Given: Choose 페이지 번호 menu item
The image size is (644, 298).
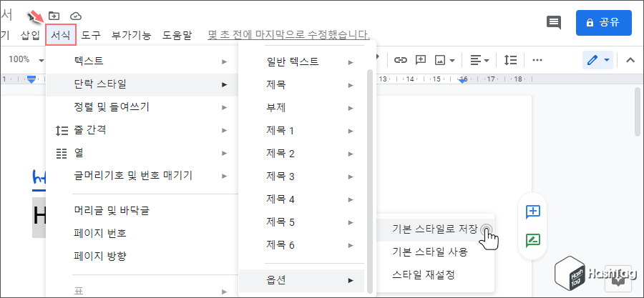Looking at the screenshot, I should [x=142, y=234].
